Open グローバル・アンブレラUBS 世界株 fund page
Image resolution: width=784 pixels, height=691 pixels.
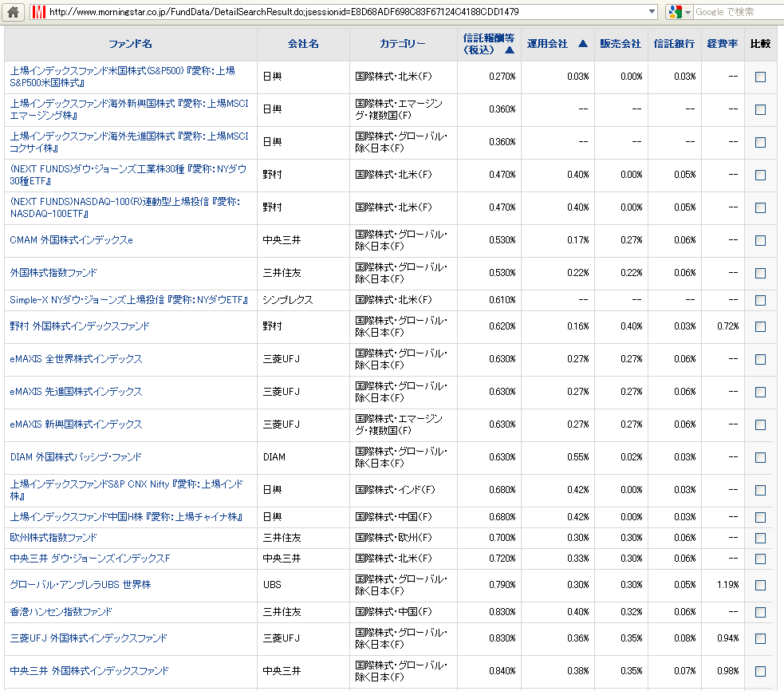(81, 585)
